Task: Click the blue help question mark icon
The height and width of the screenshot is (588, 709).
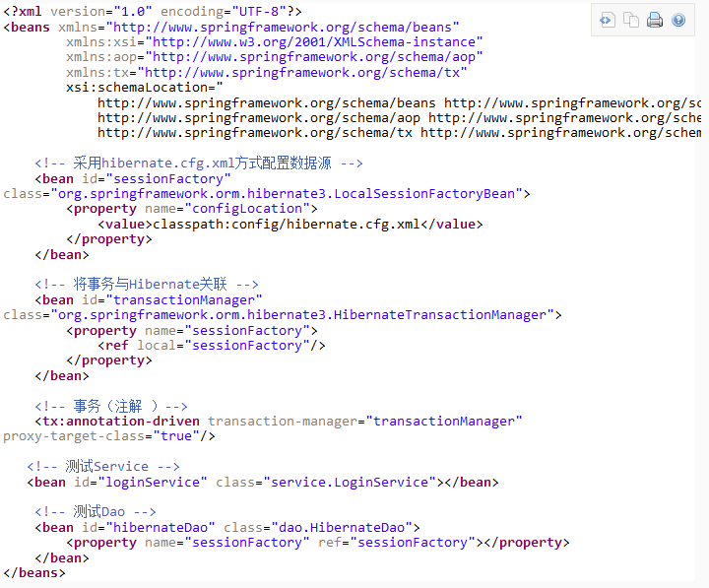Action: click(678, 21)
